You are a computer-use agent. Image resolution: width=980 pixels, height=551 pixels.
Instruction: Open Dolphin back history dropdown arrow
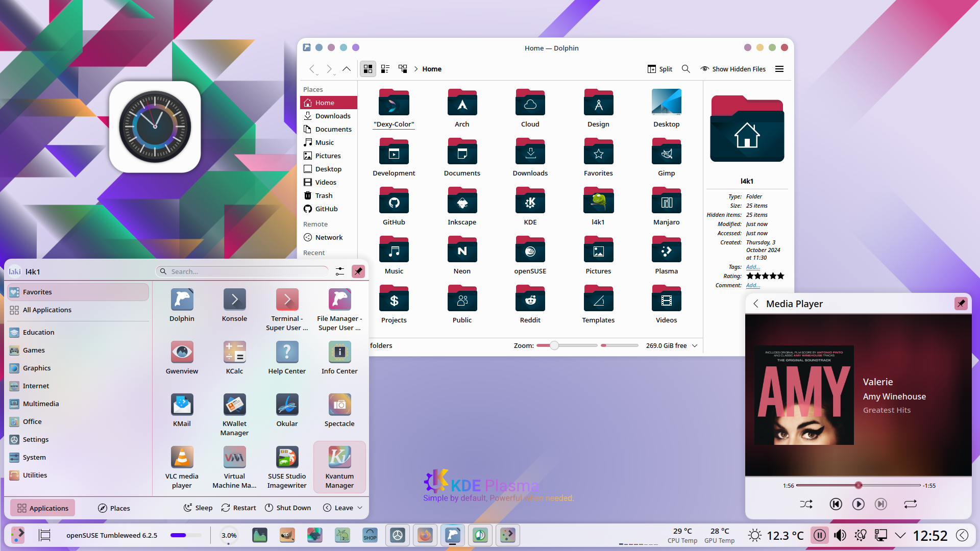click(x=317, y=74)
